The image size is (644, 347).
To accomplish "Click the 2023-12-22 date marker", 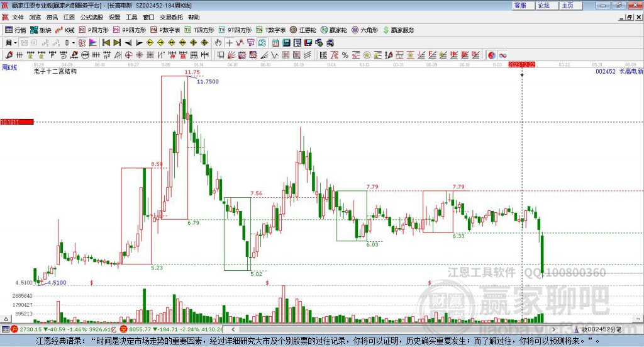I will (521, 65).
